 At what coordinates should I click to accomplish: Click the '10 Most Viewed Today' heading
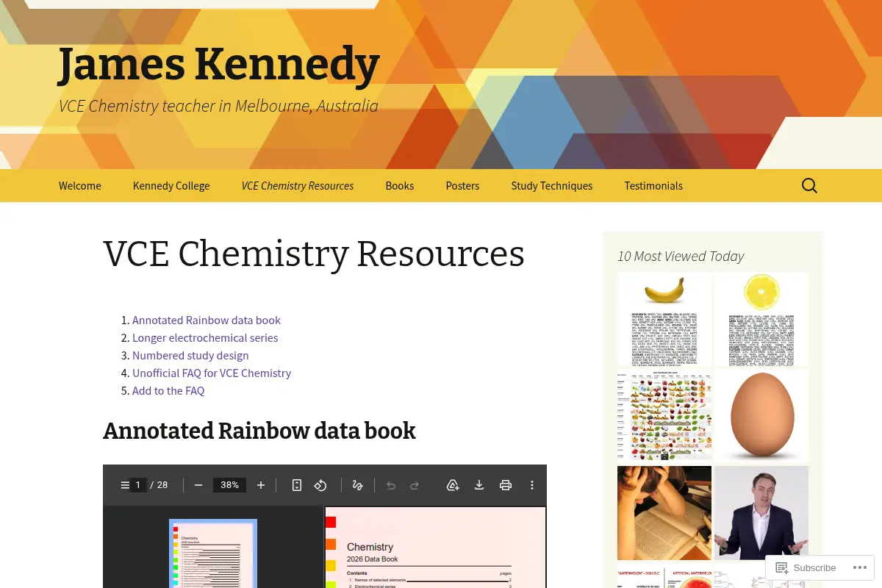click(x=681, y=256)
